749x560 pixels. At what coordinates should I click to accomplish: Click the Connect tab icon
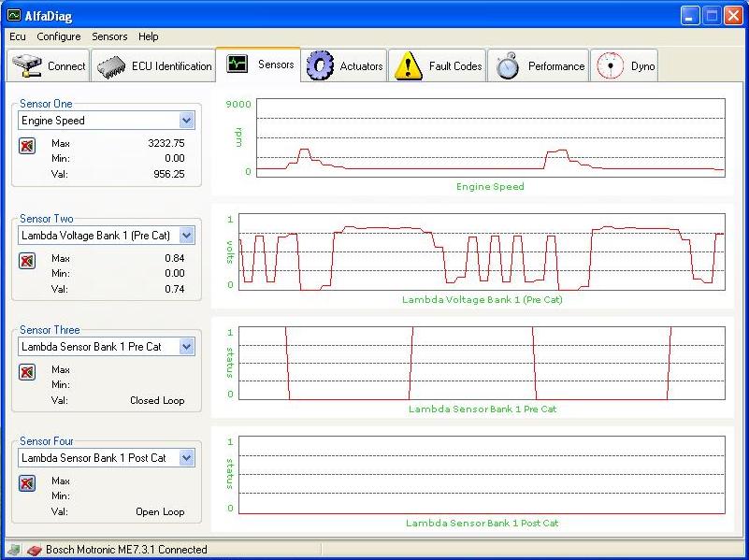click(x=28, y=66)
